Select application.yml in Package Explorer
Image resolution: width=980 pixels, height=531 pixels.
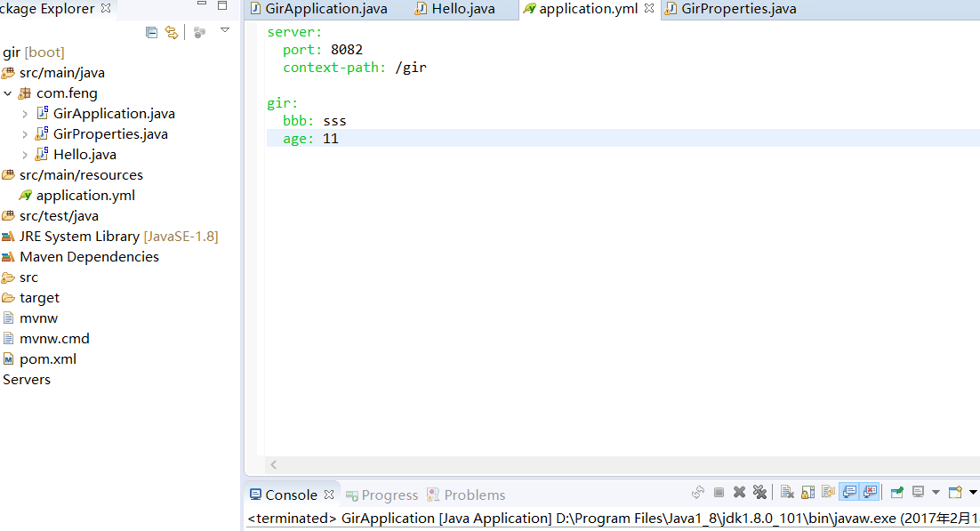(x=85, y=196)
